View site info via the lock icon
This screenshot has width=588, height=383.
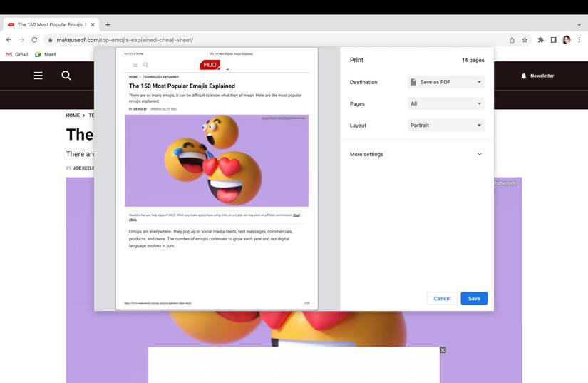(51, 40)
